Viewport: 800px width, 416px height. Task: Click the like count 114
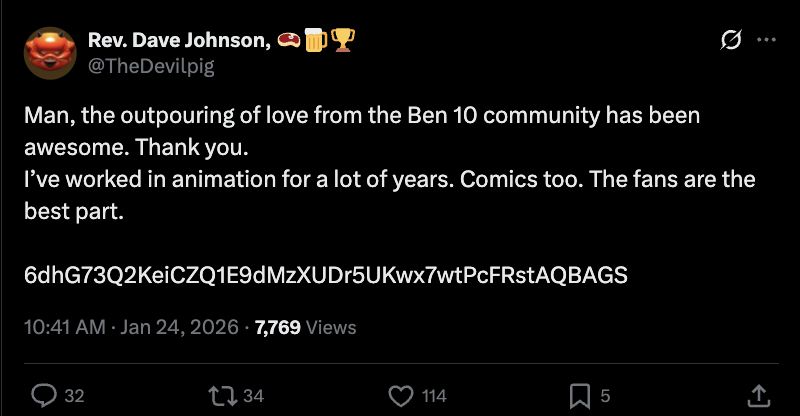(433, 396)
